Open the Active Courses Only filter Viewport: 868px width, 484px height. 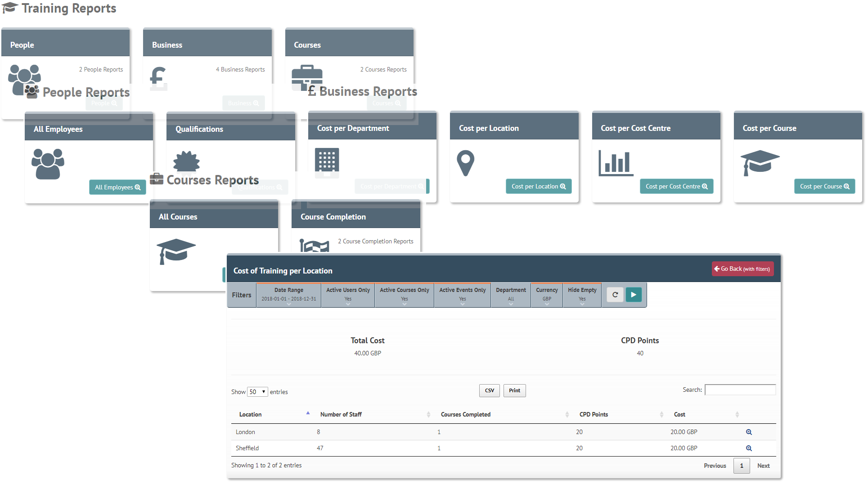pyautogui.click(x=404, y=295)
